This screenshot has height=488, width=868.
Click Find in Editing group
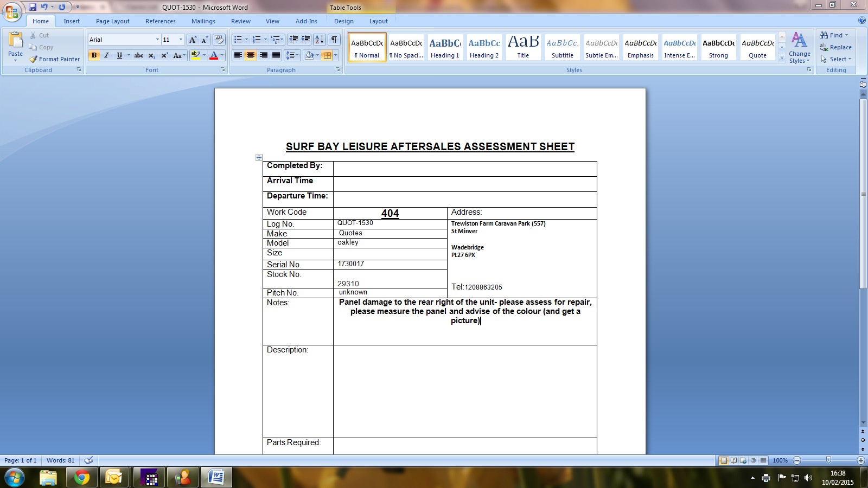[834, 35]
